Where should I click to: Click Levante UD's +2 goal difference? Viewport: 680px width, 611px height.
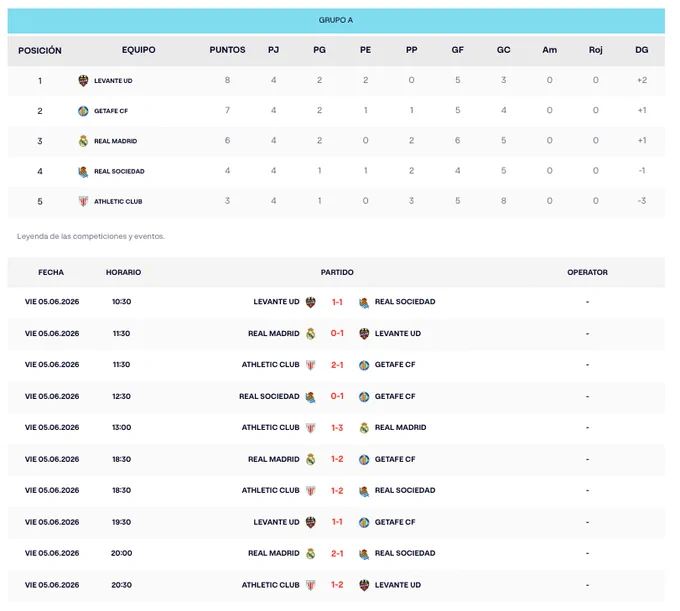pos(642,80)
